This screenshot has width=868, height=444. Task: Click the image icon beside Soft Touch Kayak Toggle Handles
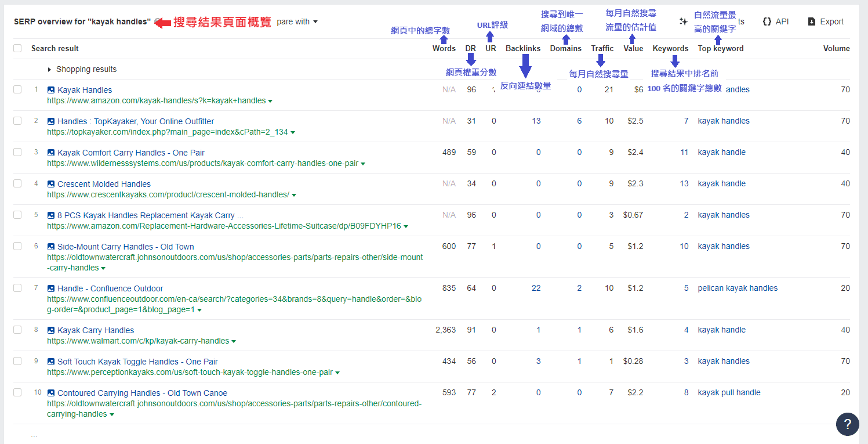(51, 362)
